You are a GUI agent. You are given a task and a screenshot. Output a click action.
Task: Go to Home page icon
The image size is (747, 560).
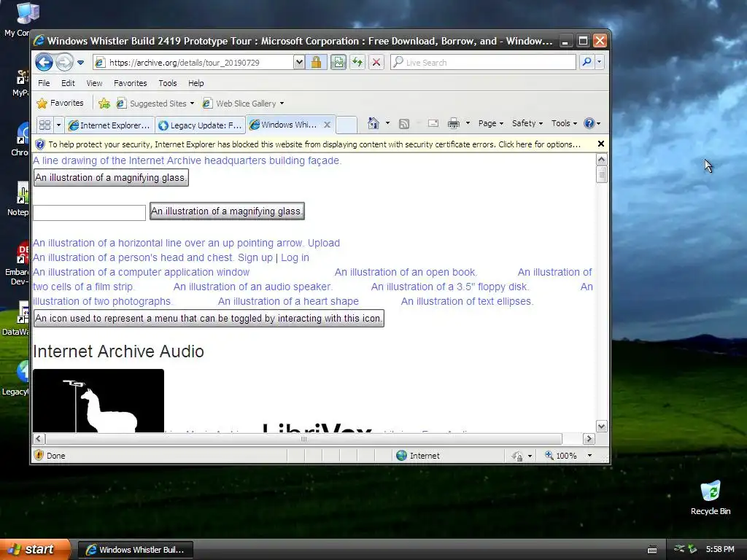[373, 123]
